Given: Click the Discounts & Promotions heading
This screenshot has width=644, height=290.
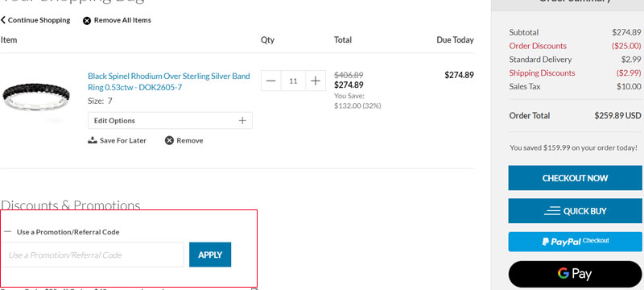Looking at the screenshot, I should (71, 205).
